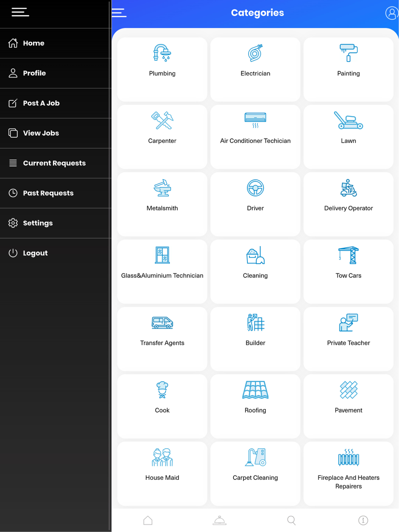
Task: Choose the Painting roller icon
Action: point(348,53)
